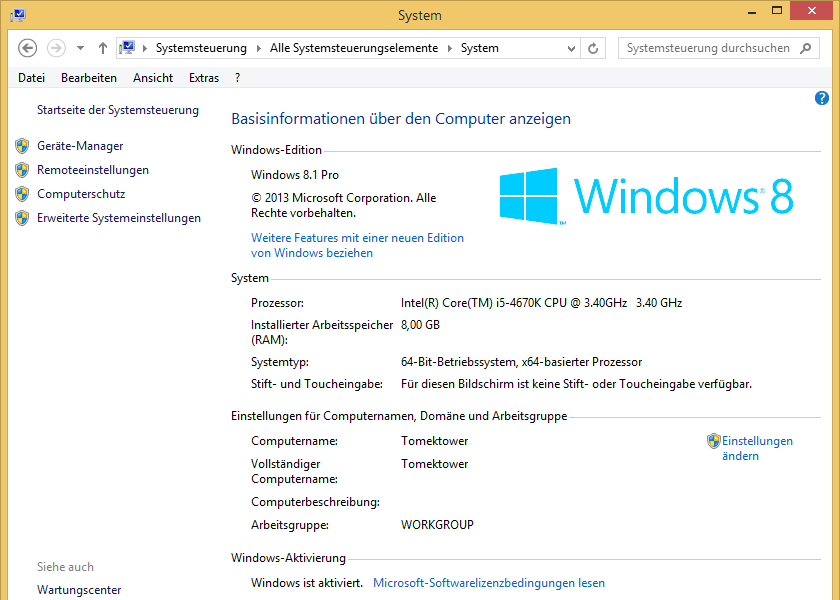This screenshot has height=600, width=840.
Task: Go back with the back arrow button
Action: [27, 48]
